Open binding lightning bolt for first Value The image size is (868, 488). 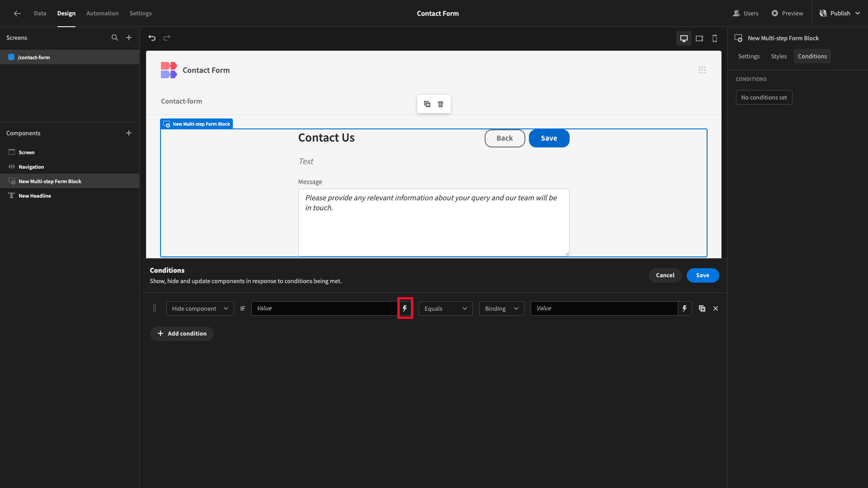click(405, 308)
